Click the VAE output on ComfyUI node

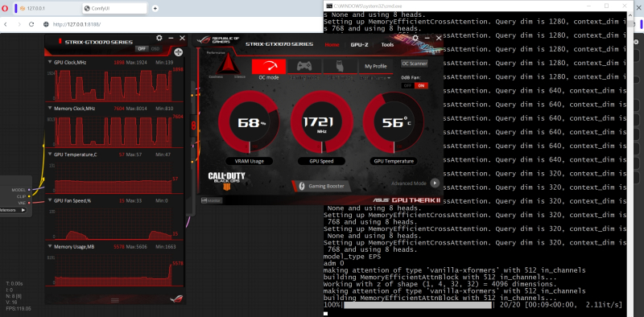click(x=29, y=203)
